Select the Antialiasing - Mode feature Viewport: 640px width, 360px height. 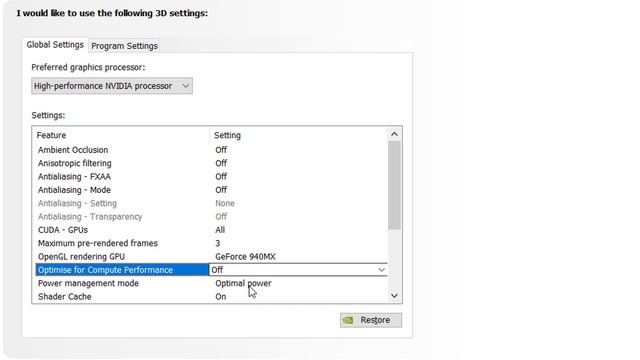click(211, 190)
